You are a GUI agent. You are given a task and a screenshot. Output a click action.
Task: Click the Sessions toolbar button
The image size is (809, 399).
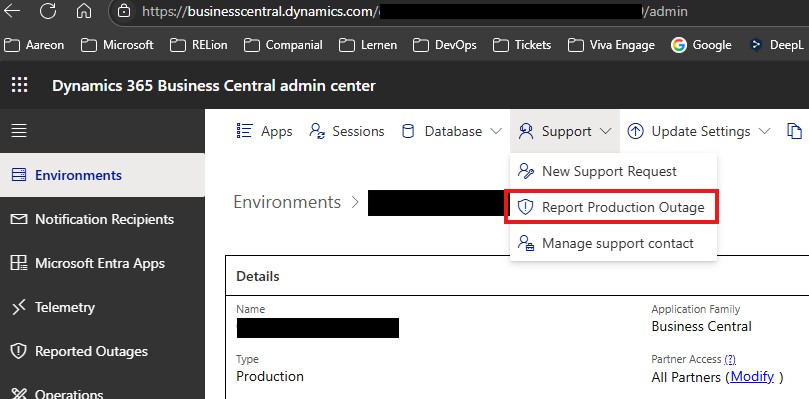point(347,131)
